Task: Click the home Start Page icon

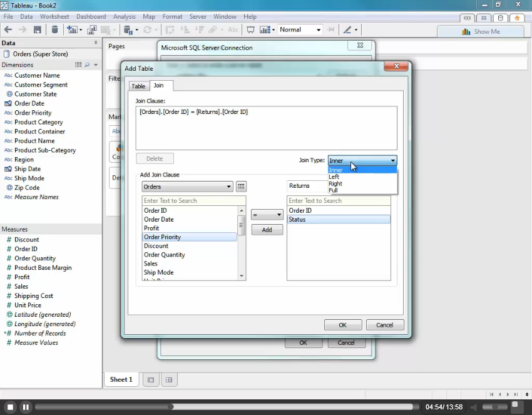Action: [x=517, y=18]
